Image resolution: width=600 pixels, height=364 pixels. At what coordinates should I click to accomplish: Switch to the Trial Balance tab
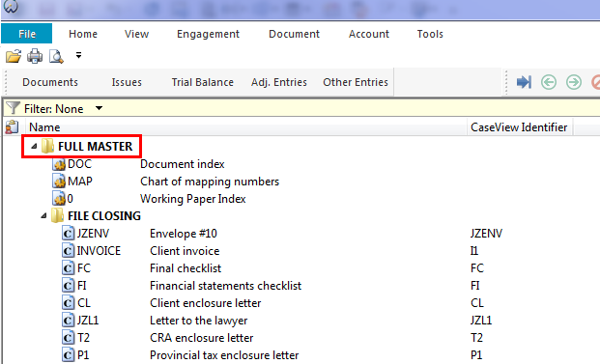[203, 82]
